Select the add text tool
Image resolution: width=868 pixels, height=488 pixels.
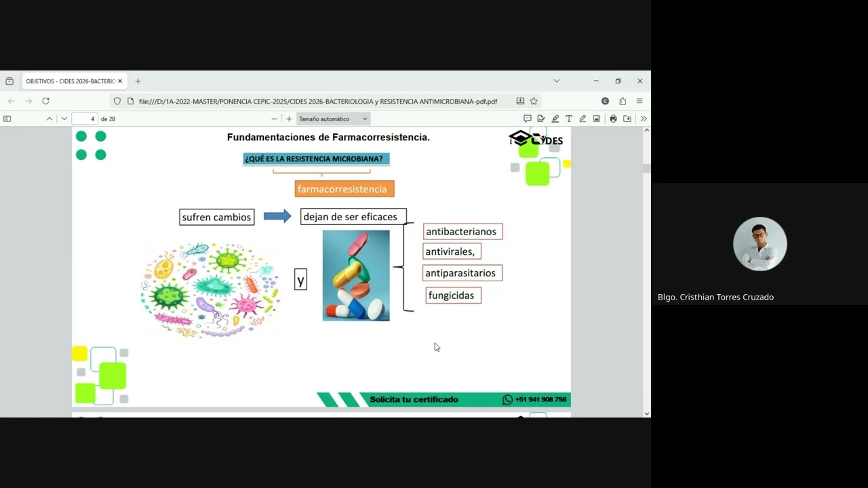(x=569, y=119)
